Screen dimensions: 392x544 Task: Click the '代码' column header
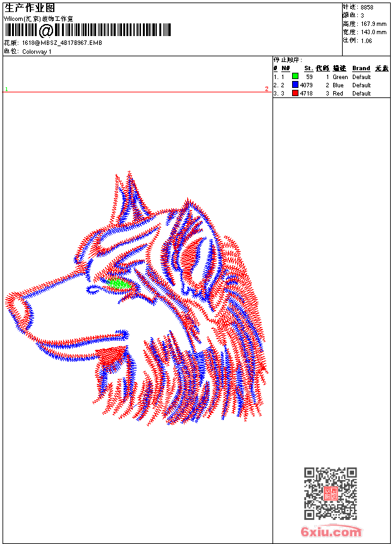click(322, 68)
